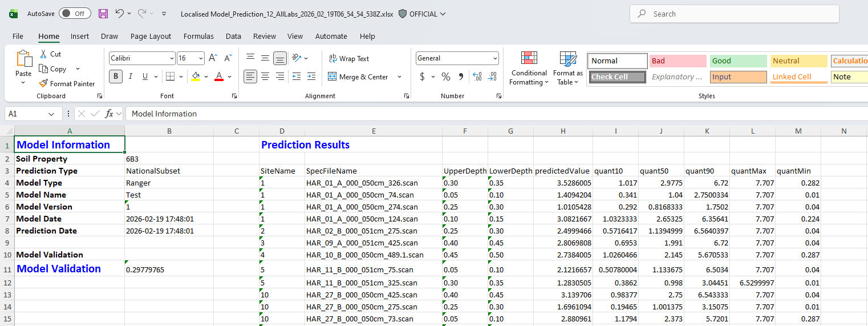The image size is (868, 326).
Task: Click the Save icon in title bar
Action: (103, 14)
